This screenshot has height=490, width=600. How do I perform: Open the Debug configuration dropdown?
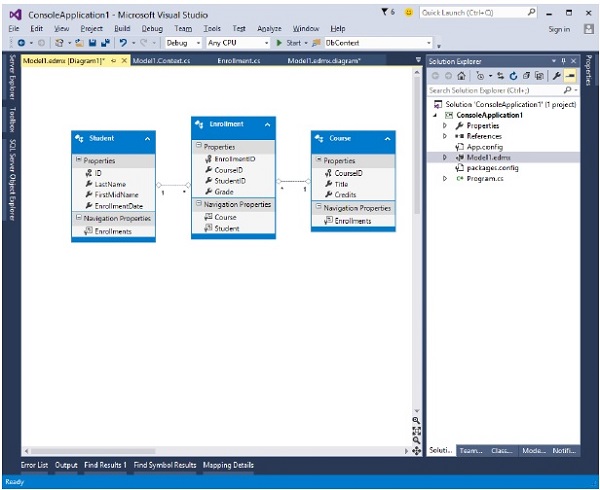182,44
